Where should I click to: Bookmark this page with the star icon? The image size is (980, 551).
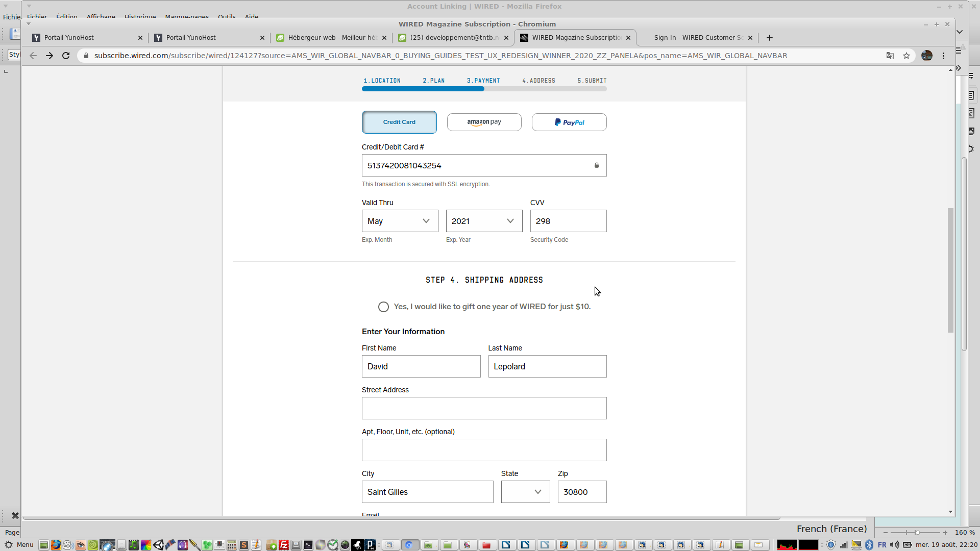(906, 56)
